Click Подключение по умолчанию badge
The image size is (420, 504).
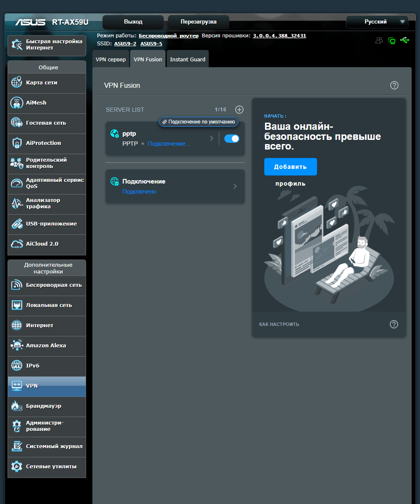pos(199,122)
